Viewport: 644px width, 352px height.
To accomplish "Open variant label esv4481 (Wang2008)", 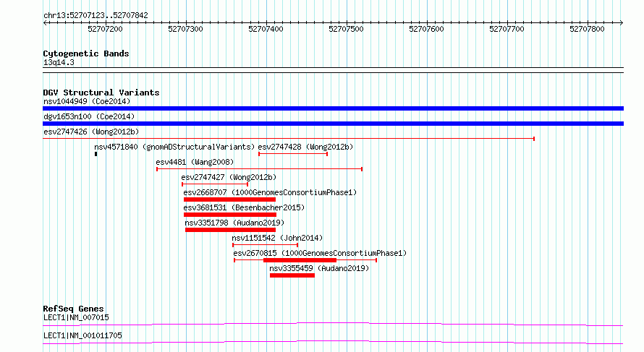I will click(x=195, y=162).
